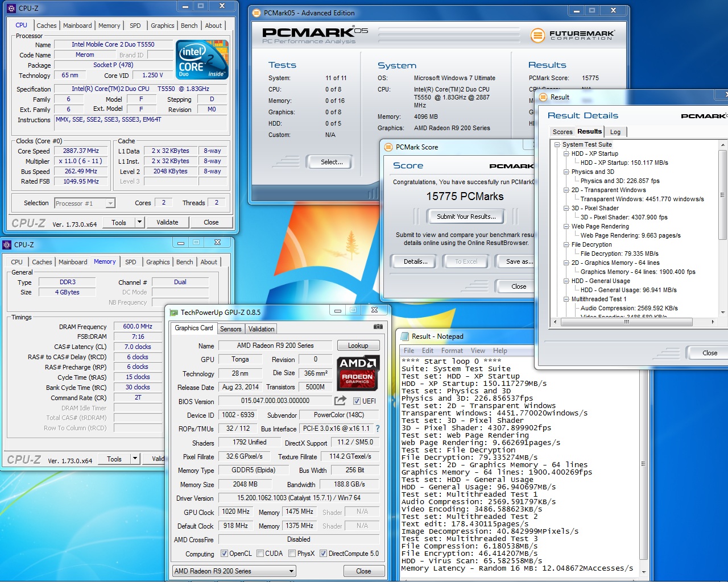
Task: Switch to Caches tab in upper CPU-Z
Action: coord(47,26)
